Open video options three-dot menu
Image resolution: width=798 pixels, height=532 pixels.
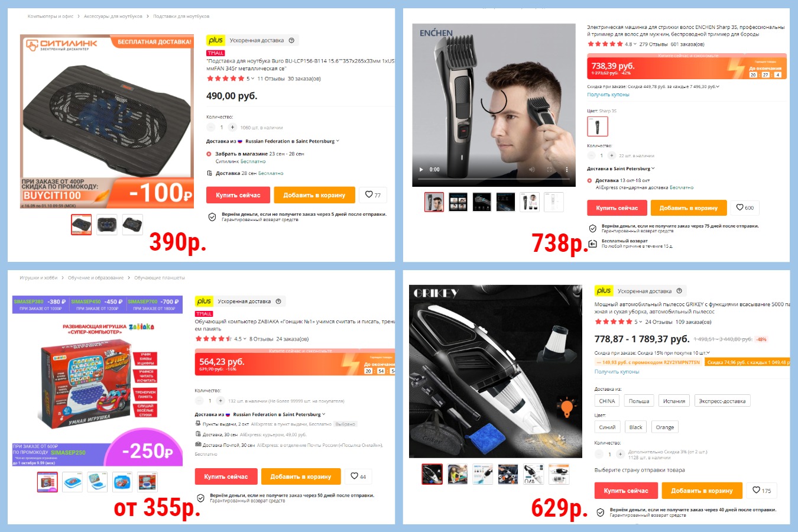pos(566,170)
